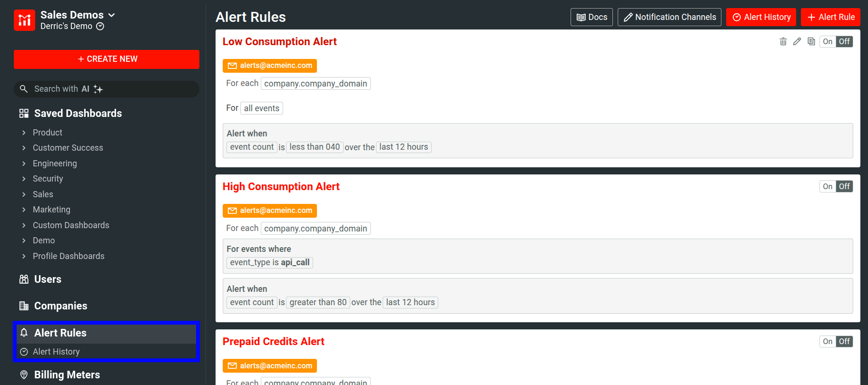Duplicate Low Consumption Alert using copy icon
The height and width of the screenshot is (385, 868).
[811, 42]
